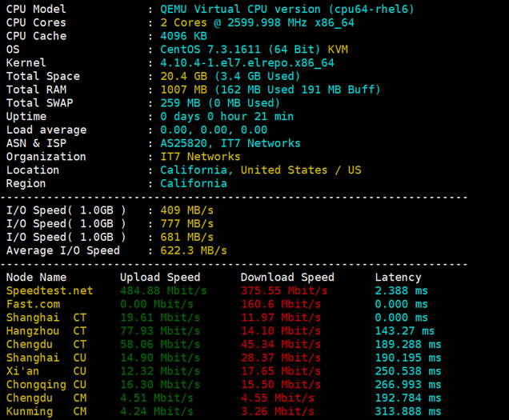
Task: Click the 'Chengdu CM' node name
Action: pyautogui.click(x=46, y=398)
